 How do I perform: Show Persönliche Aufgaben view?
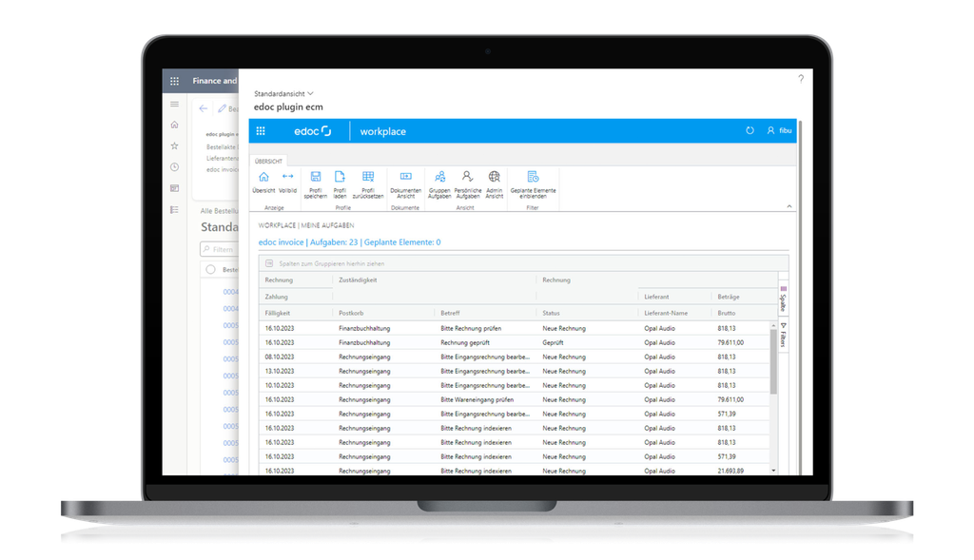point(468,185)
